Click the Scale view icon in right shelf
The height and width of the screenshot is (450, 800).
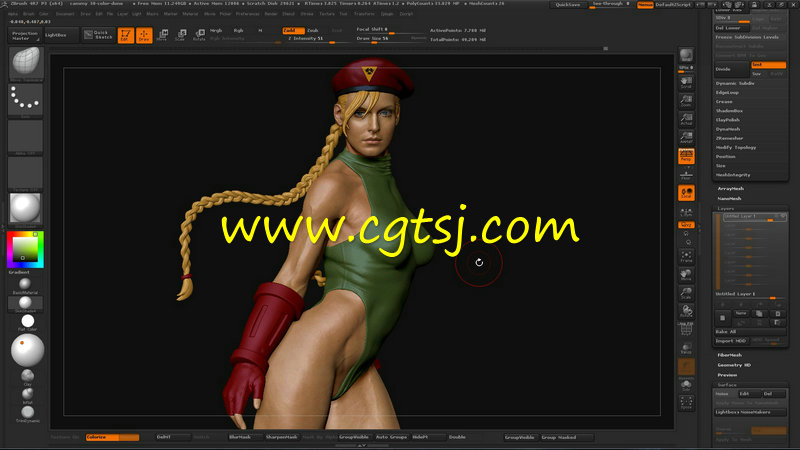686,293
